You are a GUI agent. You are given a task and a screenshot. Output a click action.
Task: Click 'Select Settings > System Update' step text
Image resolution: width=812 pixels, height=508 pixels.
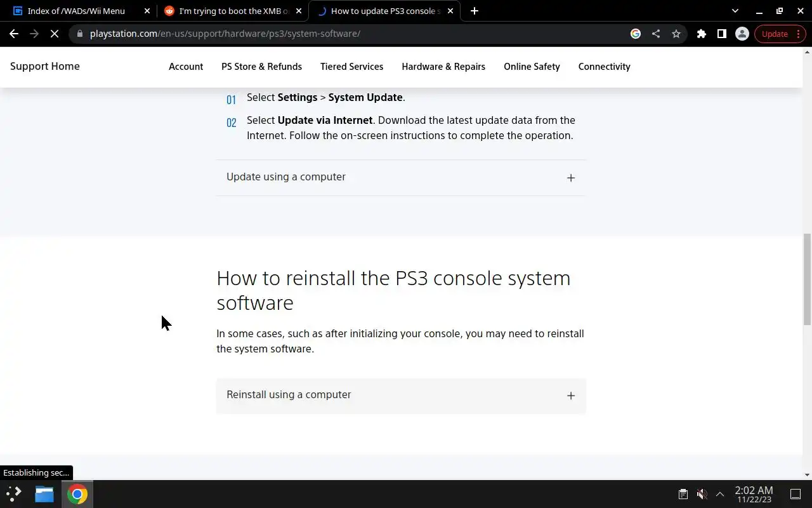325,97
